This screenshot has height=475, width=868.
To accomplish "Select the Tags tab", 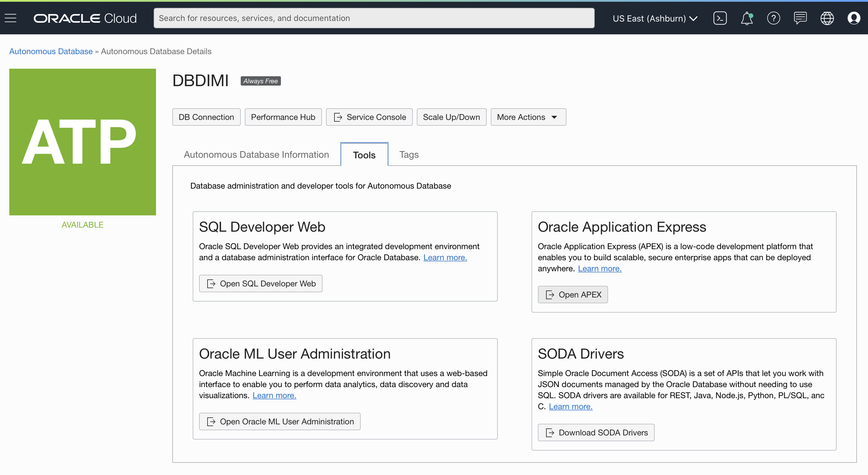I will point(409,154).
